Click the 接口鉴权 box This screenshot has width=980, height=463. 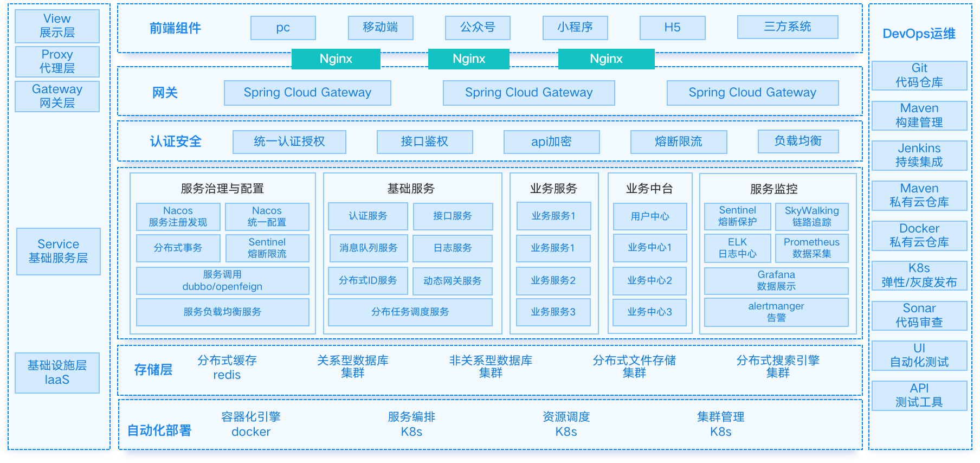[425, 142]
